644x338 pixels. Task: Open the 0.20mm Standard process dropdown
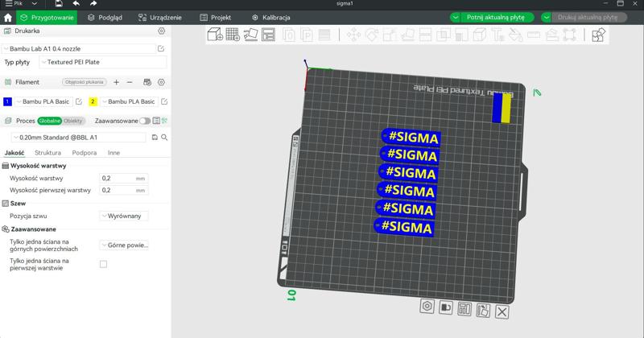tap(78, 138)
